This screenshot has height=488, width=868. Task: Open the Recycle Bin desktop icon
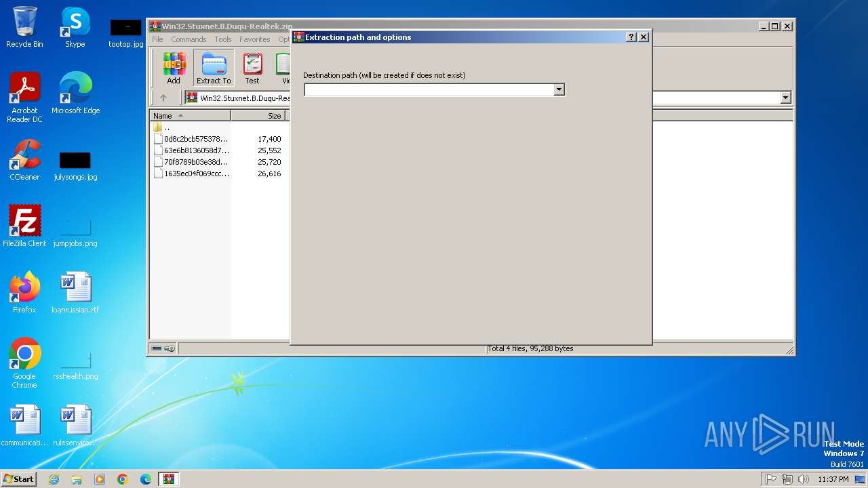click(24, 27)
